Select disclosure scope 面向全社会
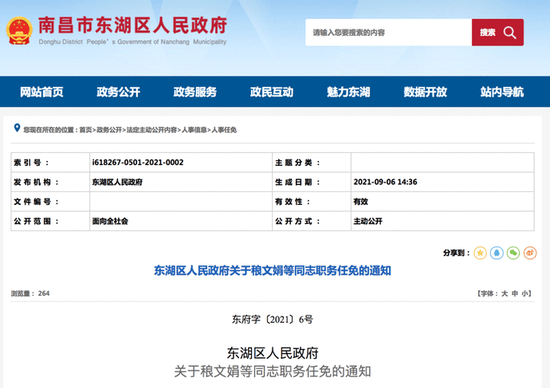550x388 pixels. point(110,221)
